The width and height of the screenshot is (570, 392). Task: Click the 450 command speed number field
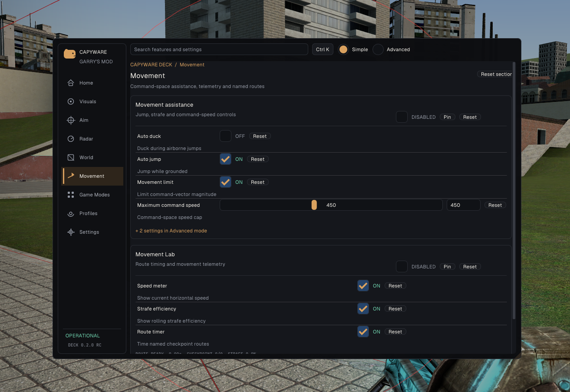463,205
